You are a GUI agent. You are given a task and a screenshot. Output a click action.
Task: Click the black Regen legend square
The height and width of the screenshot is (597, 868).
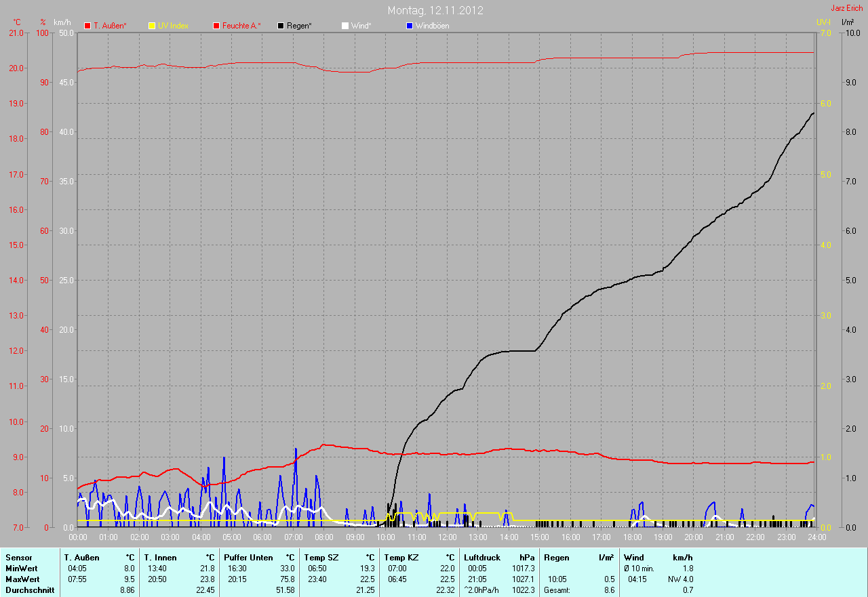click(281, 26)
